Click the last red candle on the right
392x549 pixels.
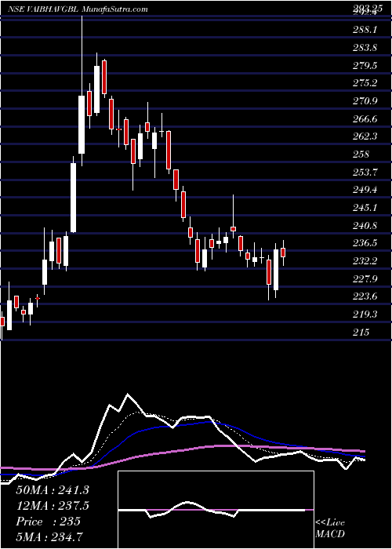pyautogui.click(x=283, y=253)
